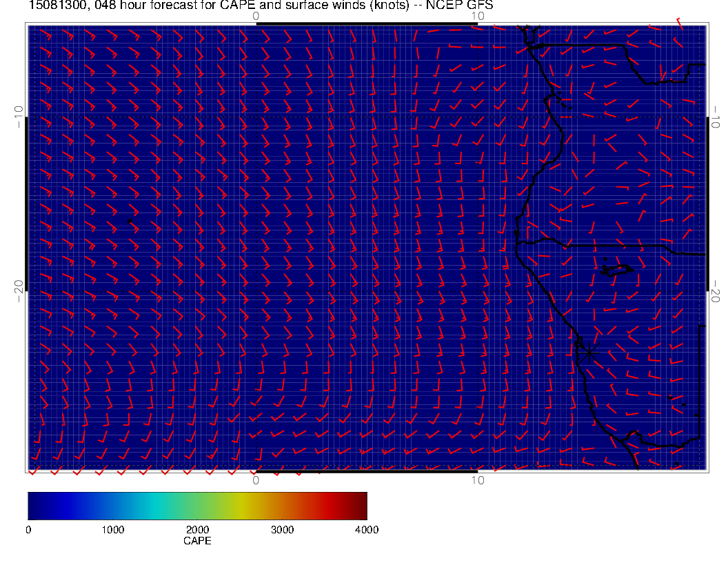Click the outlined lake shape near longitude 16

(x=617, y=270)
